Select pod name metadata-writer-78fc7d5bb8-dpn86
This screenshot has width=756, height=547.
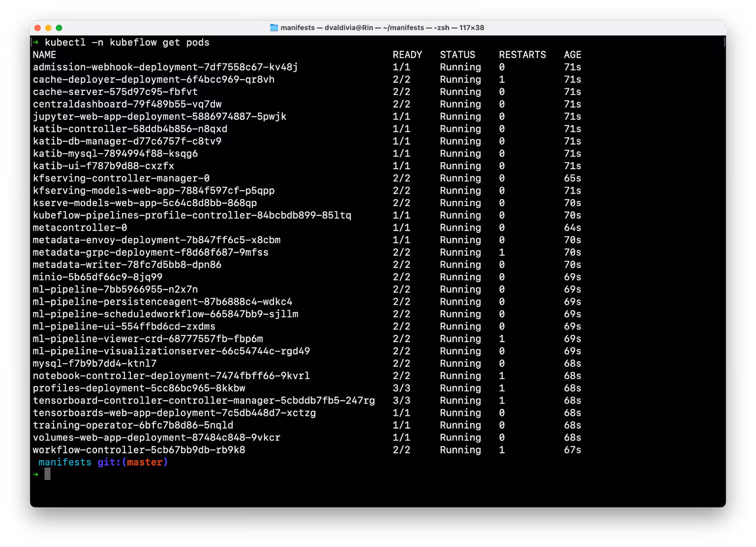(127, 264)
